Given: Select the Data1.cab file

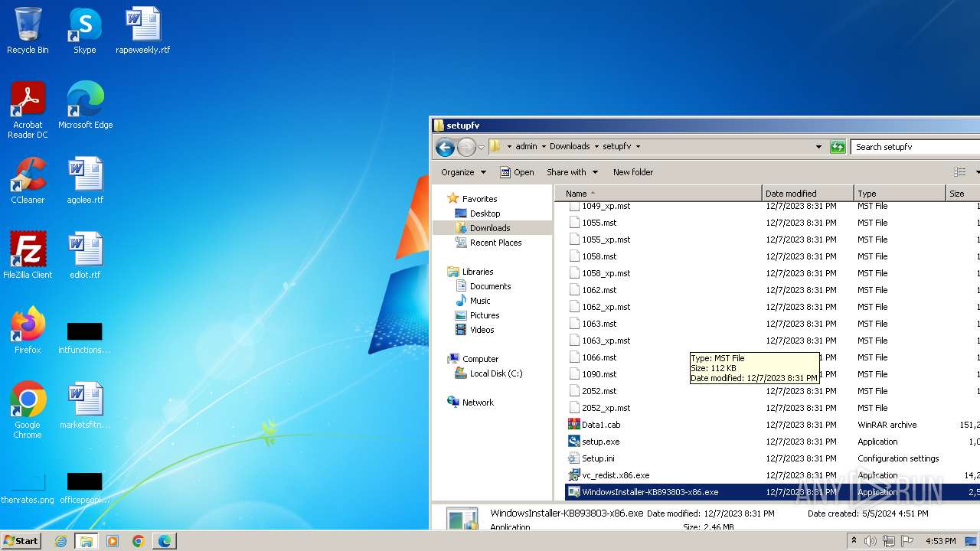Looking at the screenshot, I should coord(601,425).
